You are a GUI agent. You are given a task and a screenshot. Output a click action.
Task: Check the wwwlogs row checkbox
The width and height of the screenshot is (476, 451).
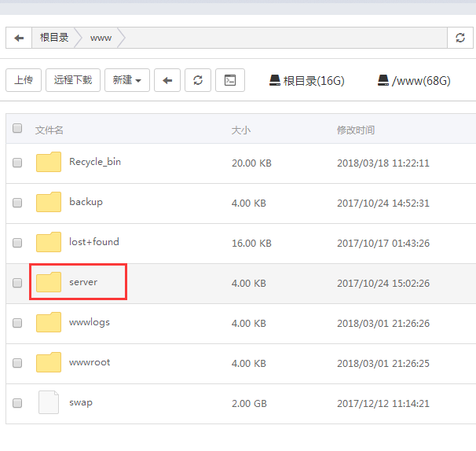[17, 323]
